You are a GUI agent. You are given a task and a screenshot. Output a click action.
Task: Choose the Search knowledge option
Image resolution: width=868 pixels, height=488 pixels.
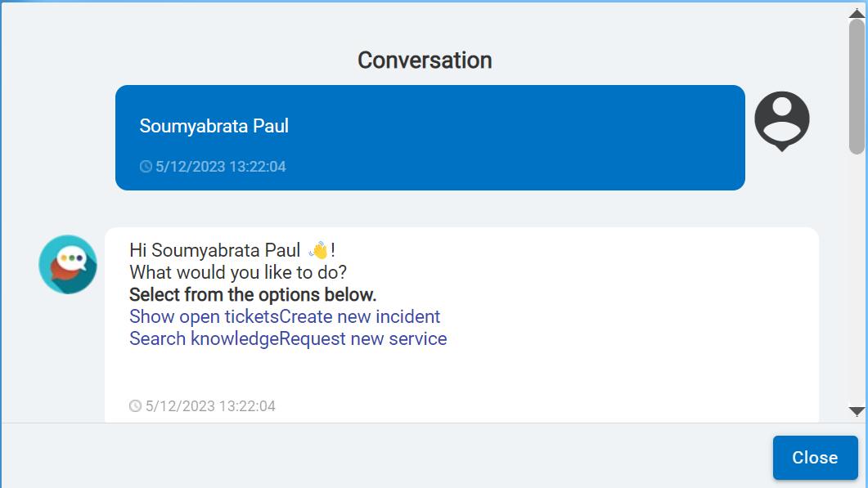204,338
